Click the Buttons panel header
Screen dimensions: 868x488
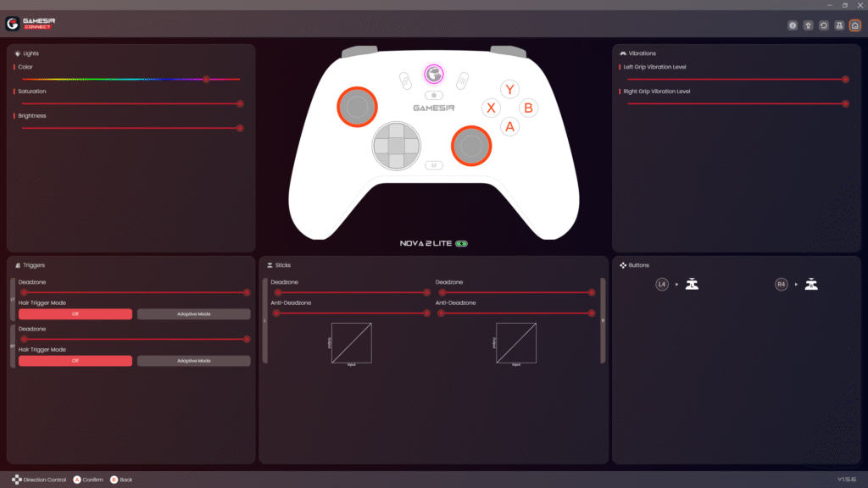click(634, 265)
